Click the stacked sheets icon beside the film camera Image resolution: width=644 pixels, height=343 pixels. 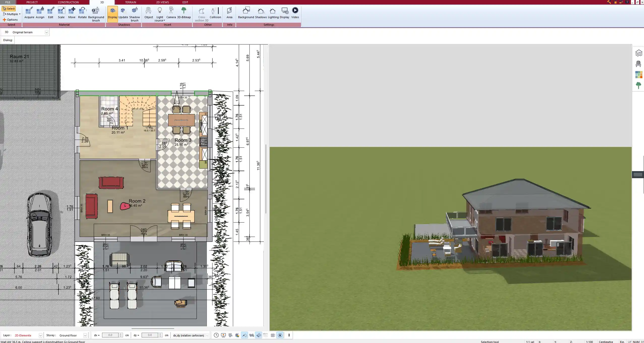[237, 335]
